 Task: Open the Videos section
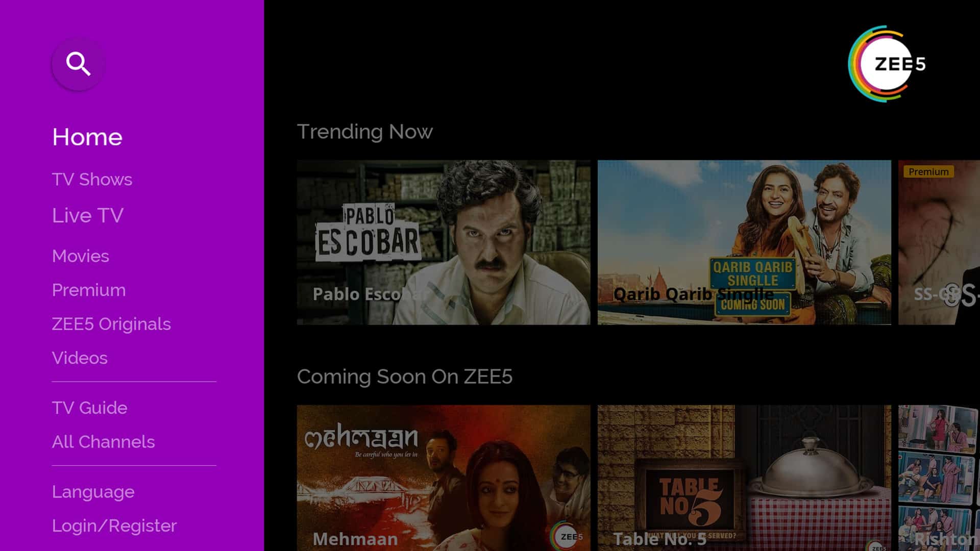pyautogui.click(x=80, y=358)
